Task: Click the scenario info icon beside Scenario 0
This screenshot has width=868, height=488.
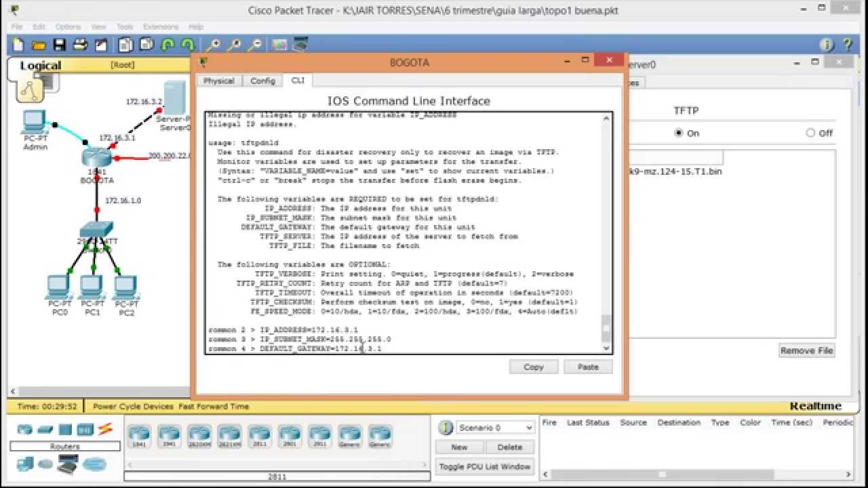Action: coord(446,428)
